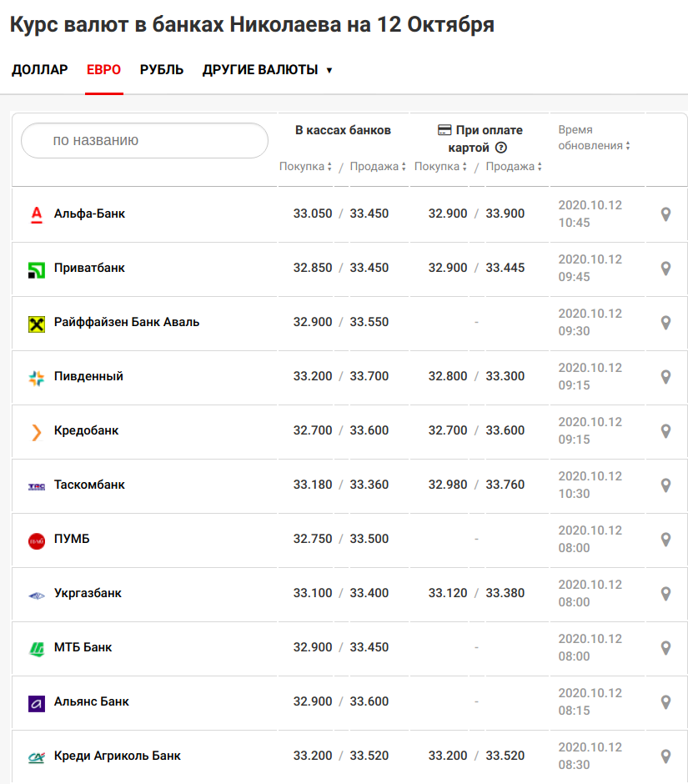This screenshot has width=688, height=784.
Task: Click Пивденный cash sell rate 33.700
Action: pos(369,376)
